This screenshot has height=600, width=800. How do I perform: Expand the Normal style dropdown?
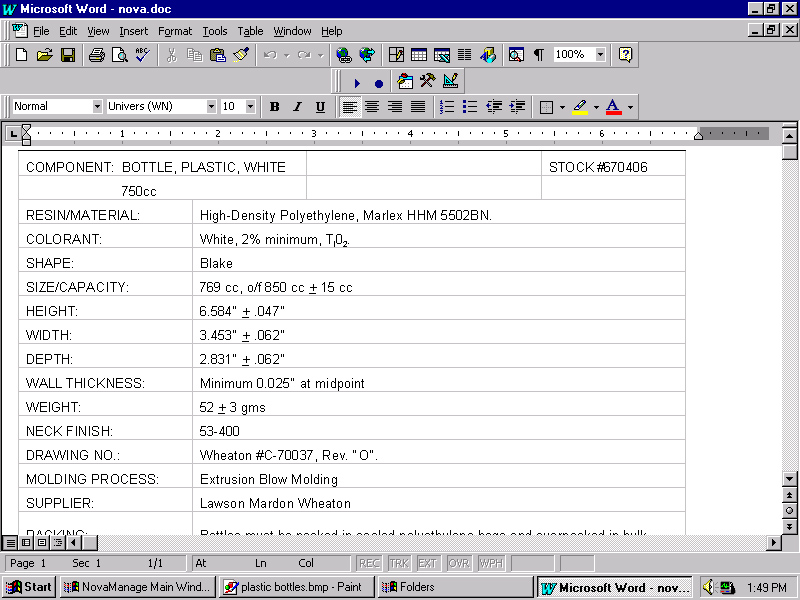[97, 107]
